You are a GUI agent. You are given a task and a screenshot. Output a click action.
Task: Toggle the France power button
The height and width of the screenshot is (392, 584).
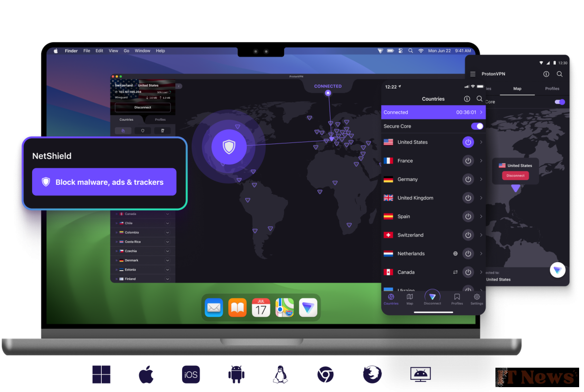coord(468,160)
